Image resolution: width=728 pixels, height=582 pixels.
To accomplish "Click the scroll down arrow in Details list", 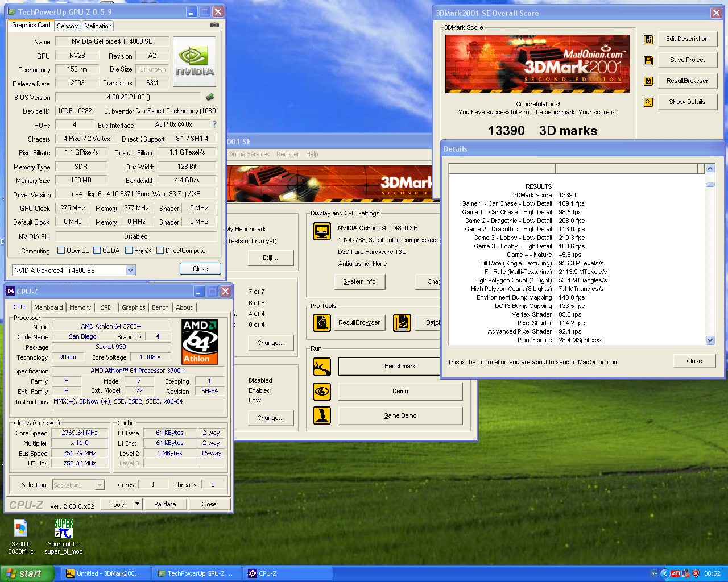I will [x=710, y=340].
